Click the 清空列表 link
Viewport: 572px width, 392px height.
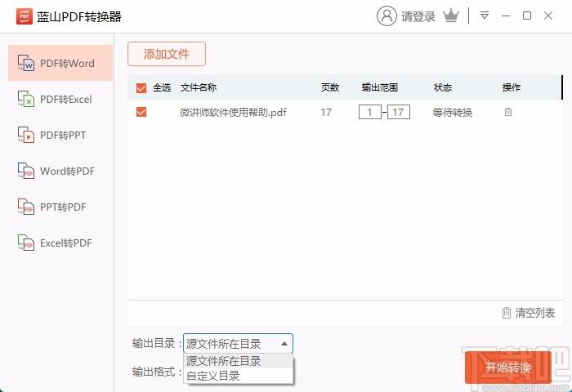tap(534, 313)
